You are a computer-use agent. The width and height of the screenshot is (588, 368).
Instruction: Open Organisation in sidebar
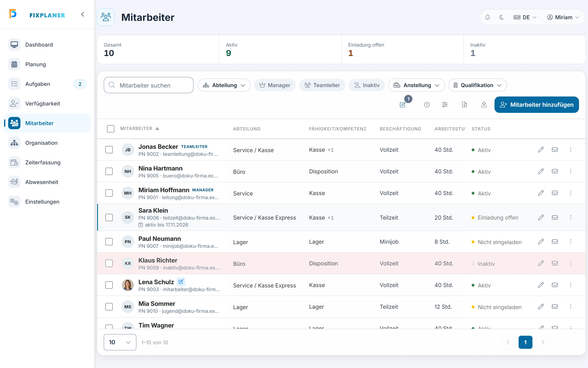[x=47, y=143]
